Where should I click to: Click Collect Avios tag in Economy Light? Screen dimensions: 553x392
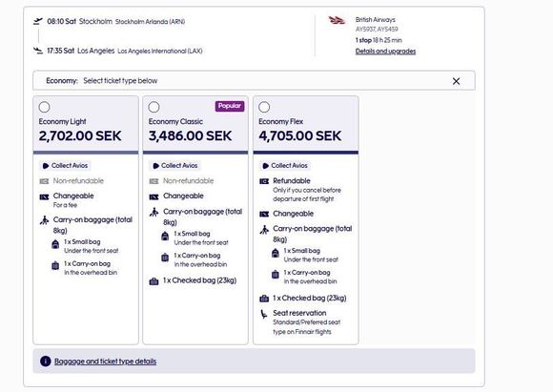(65, 166)
